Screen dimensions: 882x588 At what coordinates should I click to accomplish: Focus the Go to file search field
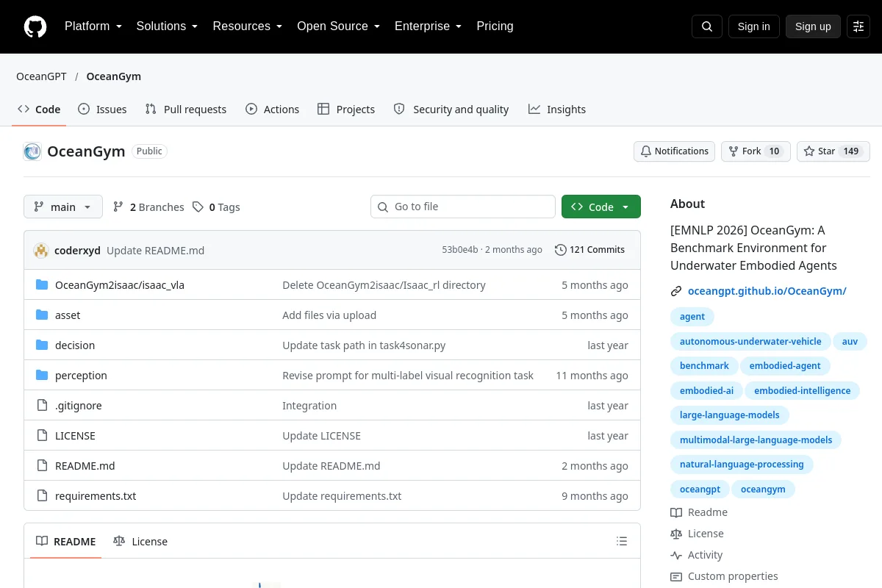(463, 207)
